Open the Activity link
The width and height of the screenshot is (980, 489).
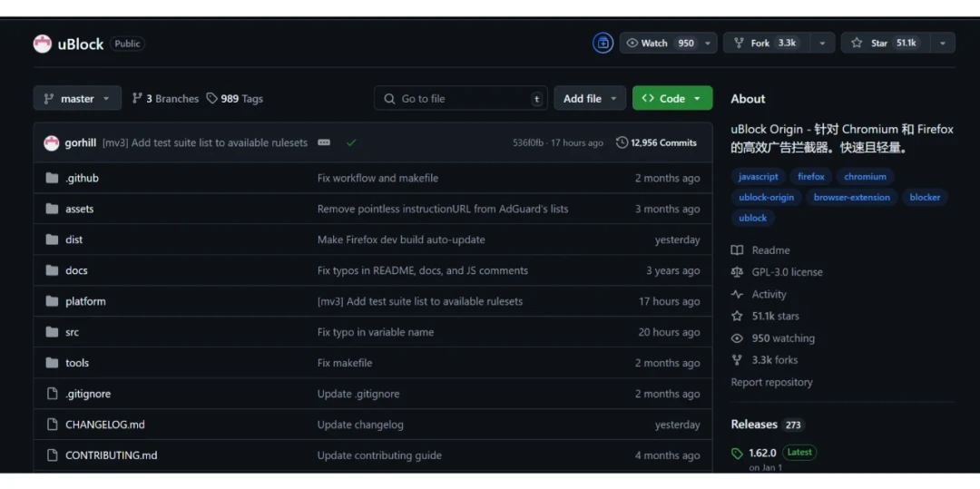[x=759, y=294]
